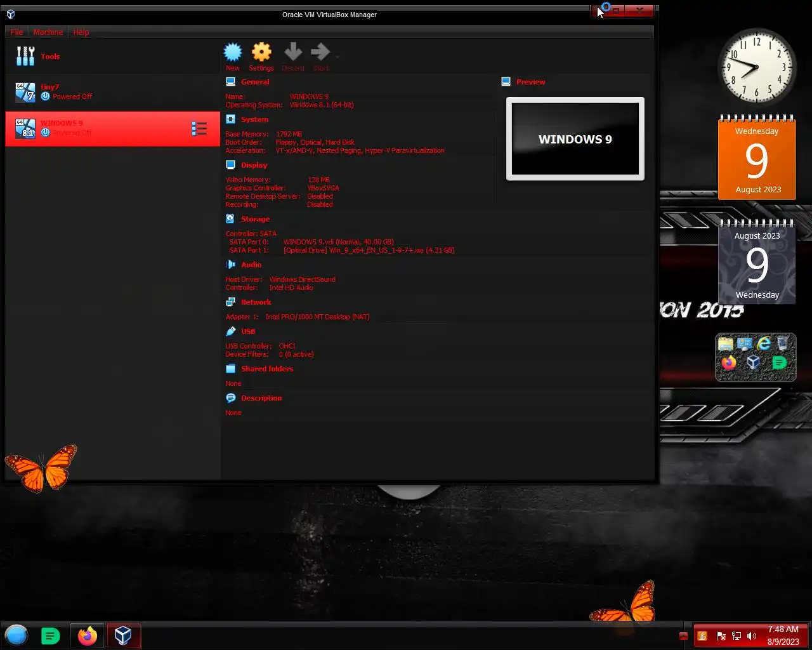Expand the Start button dropdown arrow

337,56
